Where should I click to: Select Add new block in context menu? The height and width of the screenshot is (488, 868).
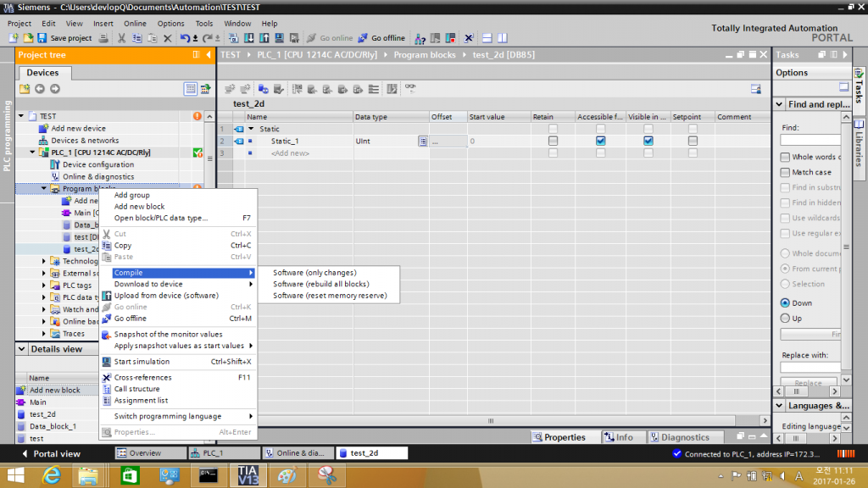tap(140, 207)
